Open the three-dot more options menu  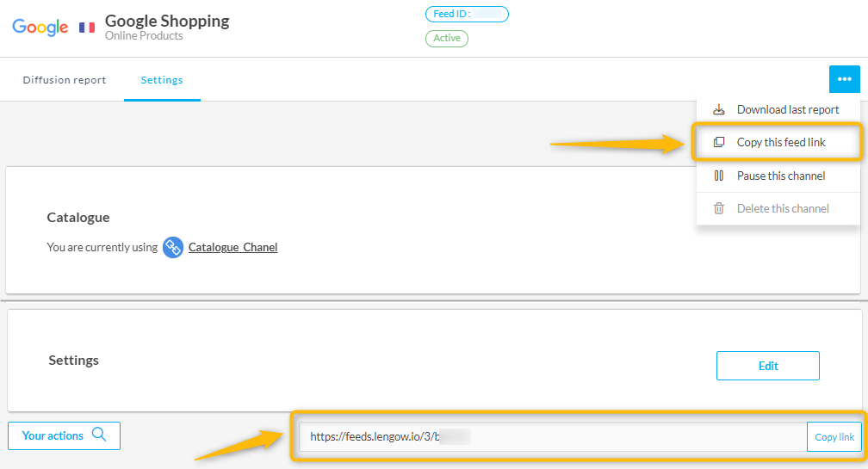pyautogui.click(x=844, y=79)
